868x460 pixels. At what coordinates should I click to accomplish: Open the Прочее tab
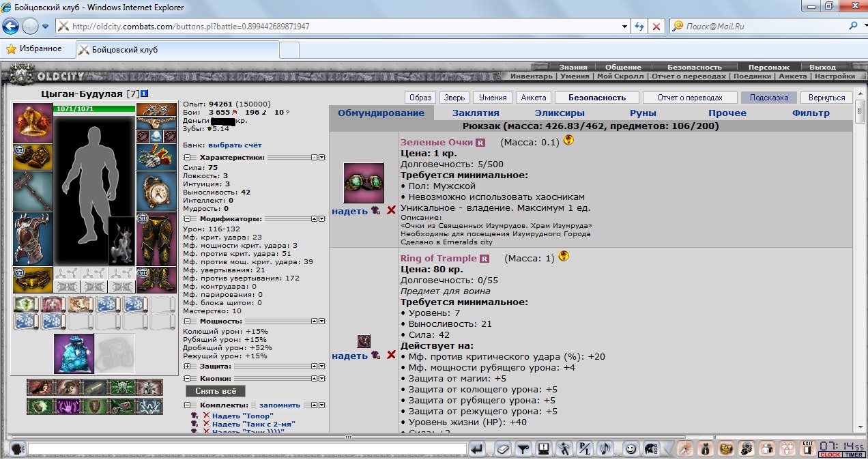coord(727,113)
